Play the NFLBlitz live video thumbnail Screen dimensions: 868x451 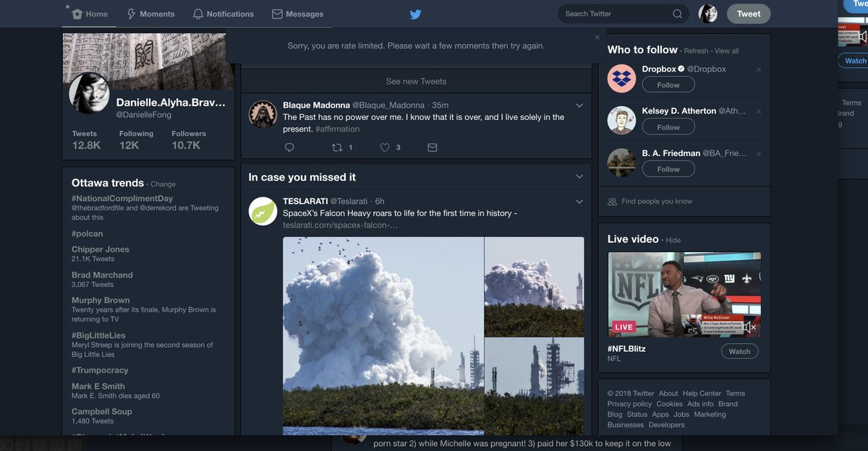(x=684, y=295)
